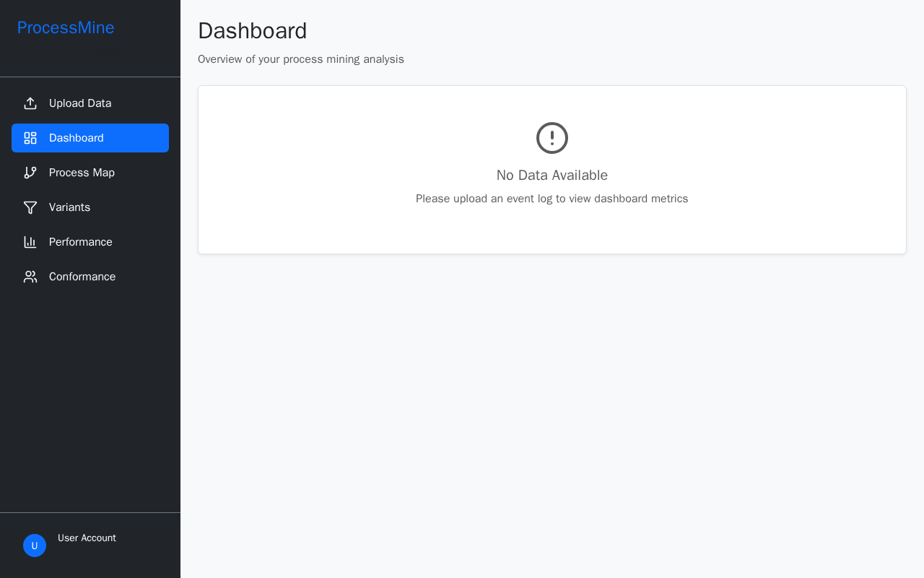The height and width of the screenshot is (578, 924).
Task: Open the Variants section
Action: tap(90, 207)
